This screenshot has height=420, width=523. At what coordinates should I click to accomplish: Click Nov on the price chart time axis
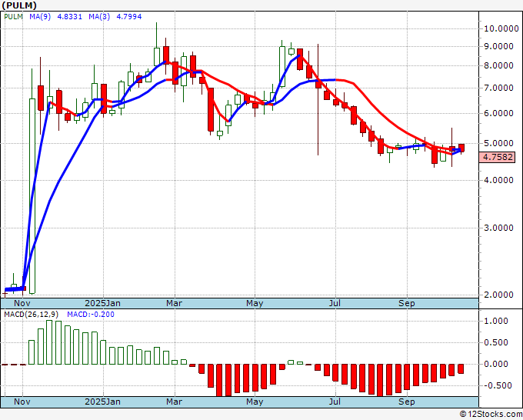(x=22, y=303)
